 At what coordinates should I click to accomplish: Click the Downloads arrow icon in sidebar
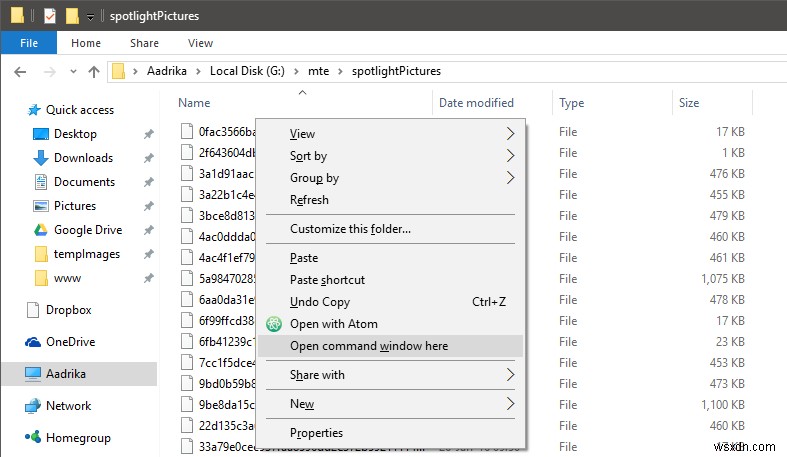(41, 158)
